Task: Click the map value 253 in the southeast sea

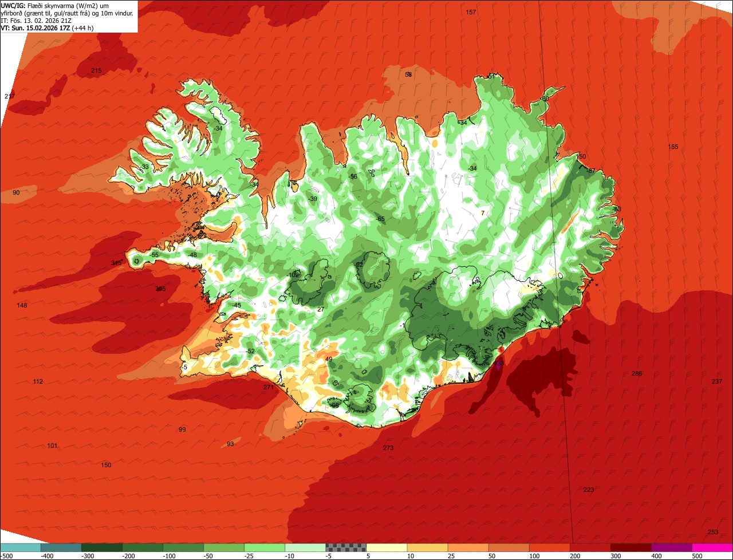Action: 713,532
